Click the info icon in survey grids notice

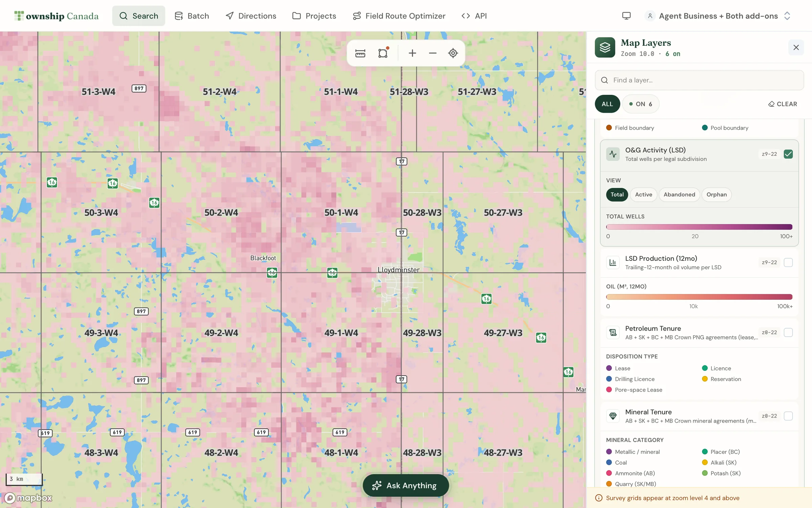(x=599, y=498)
